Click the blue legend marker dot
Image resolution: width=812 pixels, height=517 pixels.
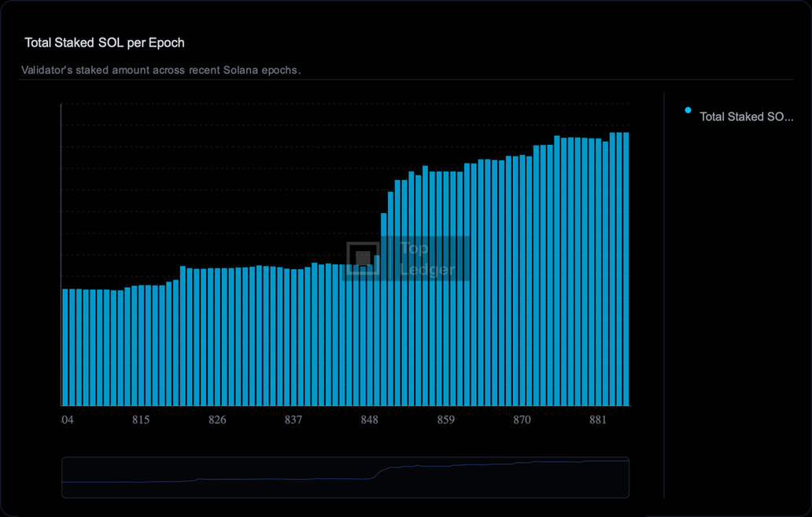688,110
